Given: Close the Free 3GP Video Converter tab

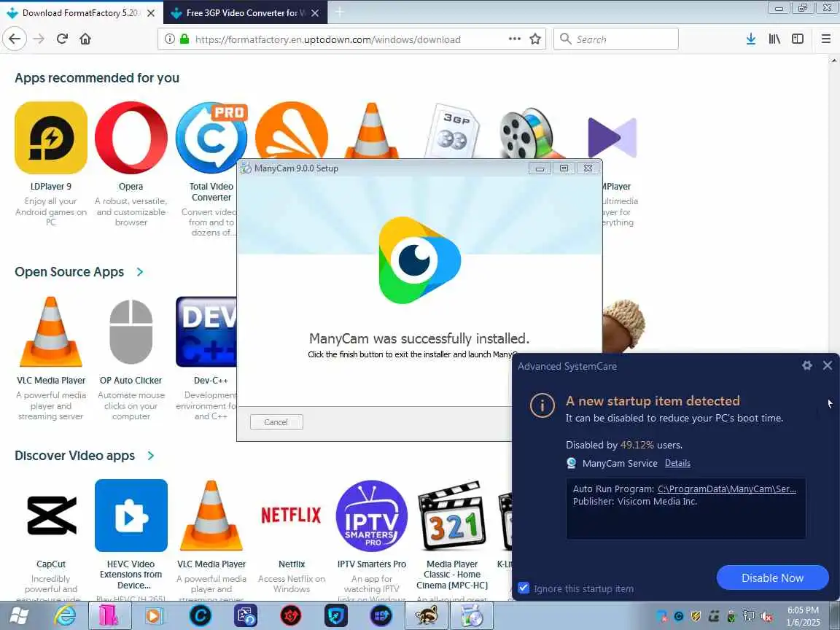Looking at the screenshot, I should coord(315,13).
